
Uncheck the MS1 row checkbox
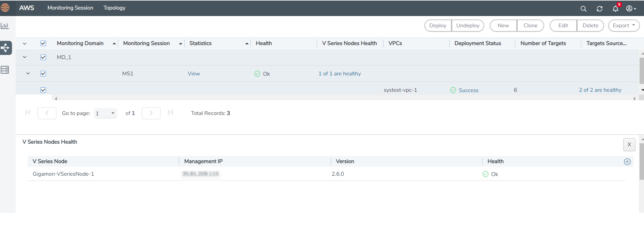coord(43,74)
